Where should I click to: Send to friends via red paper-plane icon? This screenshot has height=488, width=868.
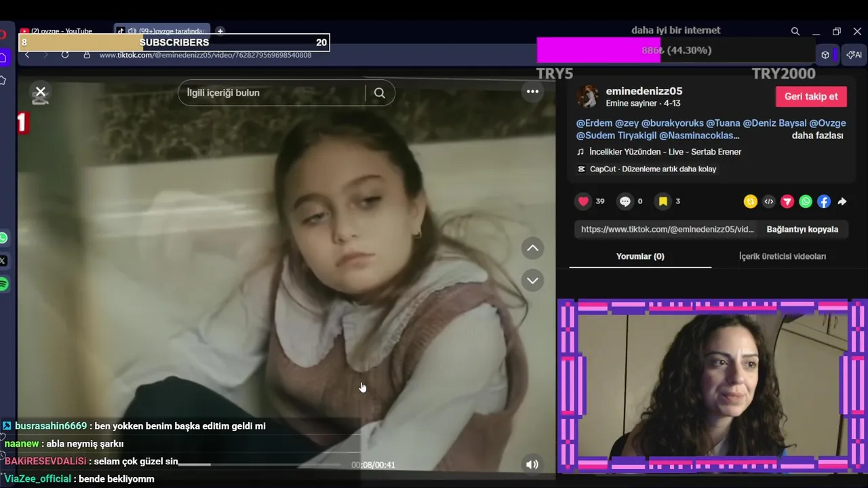[x=787, y=201]
